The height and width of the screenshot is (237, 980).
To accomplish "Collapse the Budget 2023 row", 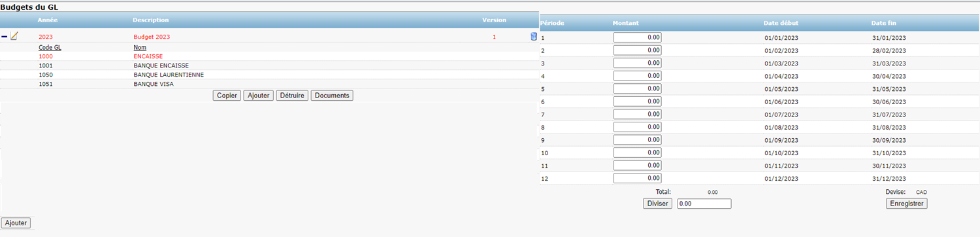I will point(5,37).
